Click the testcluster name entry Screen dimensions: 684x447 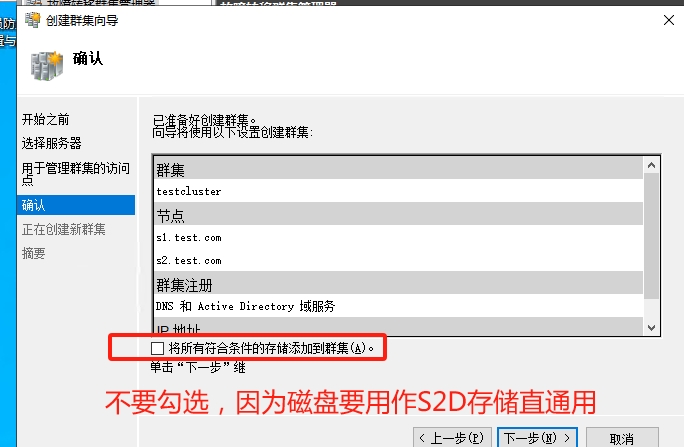tap(399, 191)
